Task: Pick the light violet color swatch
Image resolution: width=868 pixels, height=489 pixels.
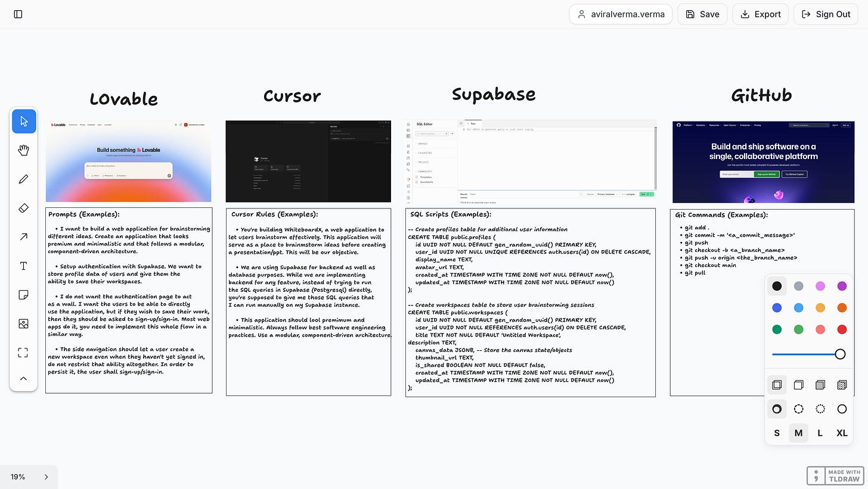Action: [x=820, y=286]
